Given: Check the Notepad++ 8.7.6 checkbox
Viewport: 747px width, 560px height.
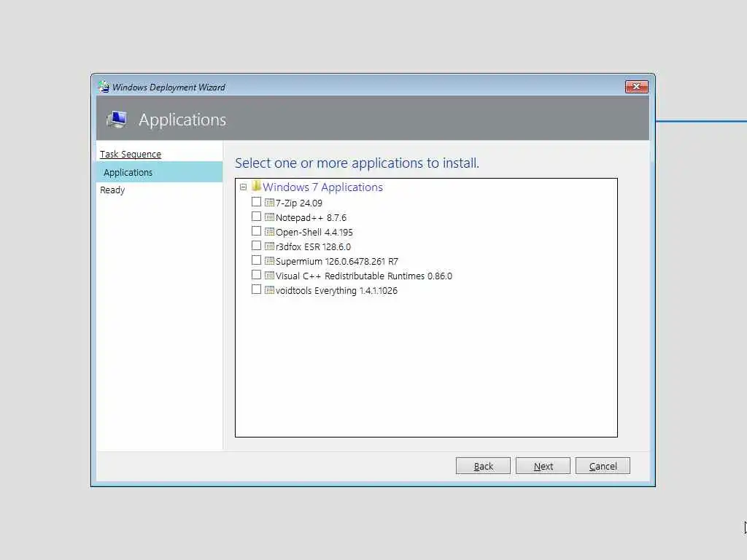Looking at the screenshot, I should [256, 217].
